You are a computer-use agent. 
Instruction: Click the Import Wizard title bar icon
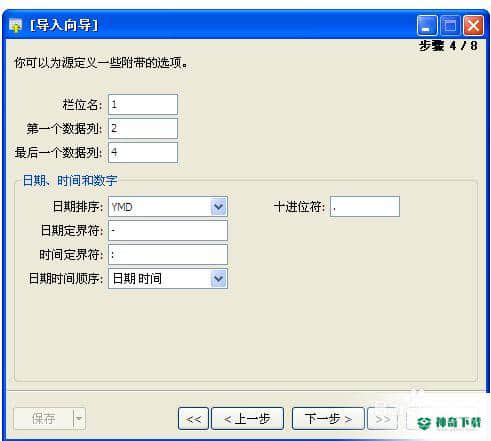(15, 25)
